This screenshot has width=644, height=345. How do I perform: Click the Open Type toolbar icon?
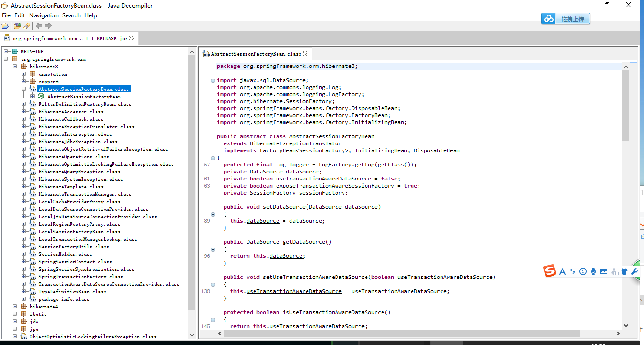(x=17, y=26)
